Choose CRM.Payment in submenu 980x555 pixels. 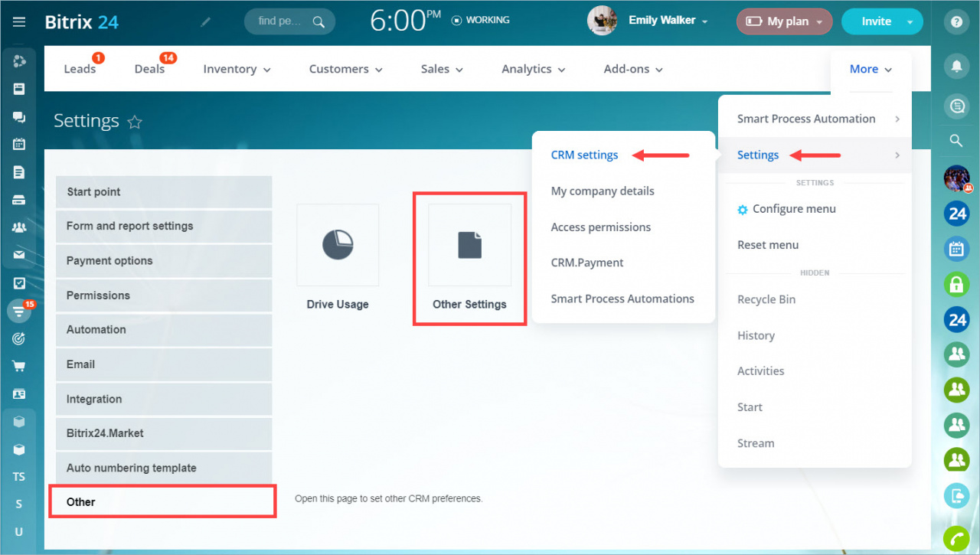point(587,263)
